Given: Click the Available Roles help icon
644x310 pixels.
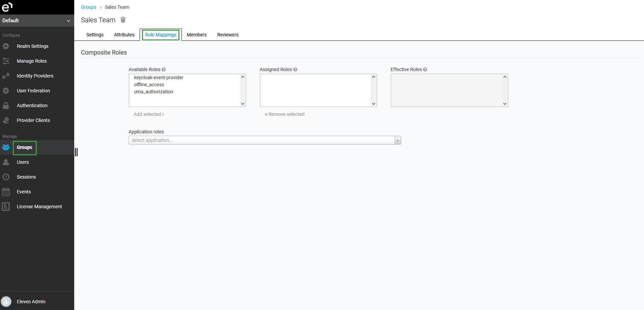Looking at the screenshot, I should (164, 69).
